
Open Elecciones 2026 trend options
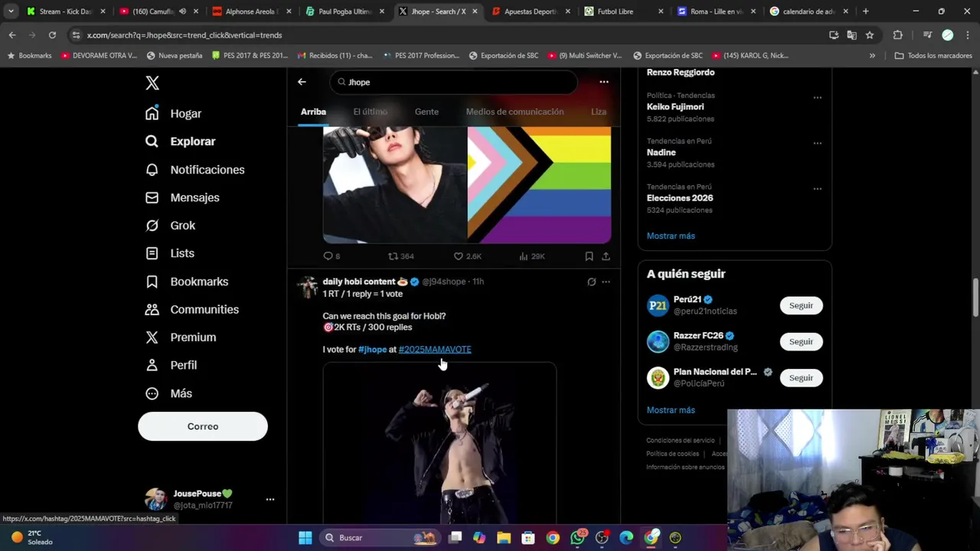(x=817, y=189)
